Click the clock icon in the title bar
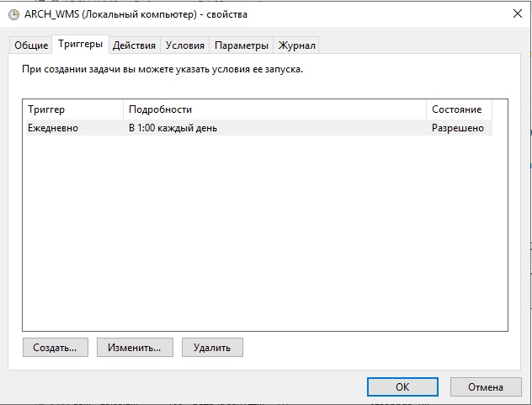The height and width of the screenshot is (405, 532). (13, 14)
